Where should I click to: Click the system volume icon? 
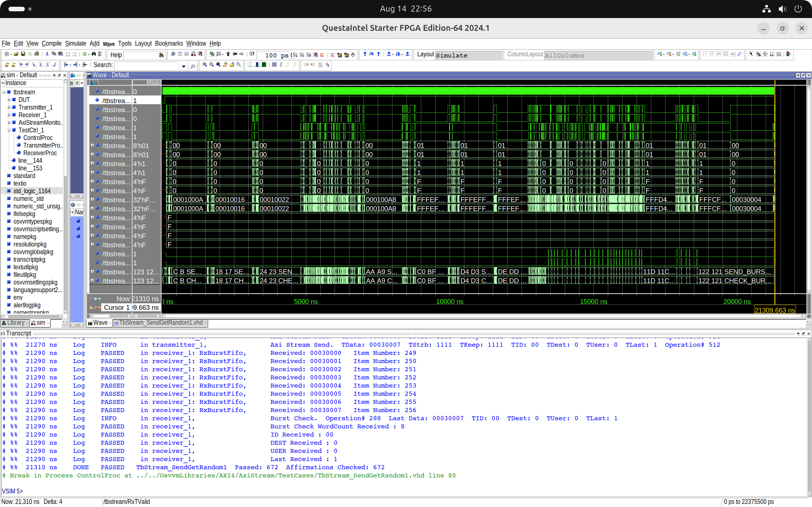coord(782,9)
